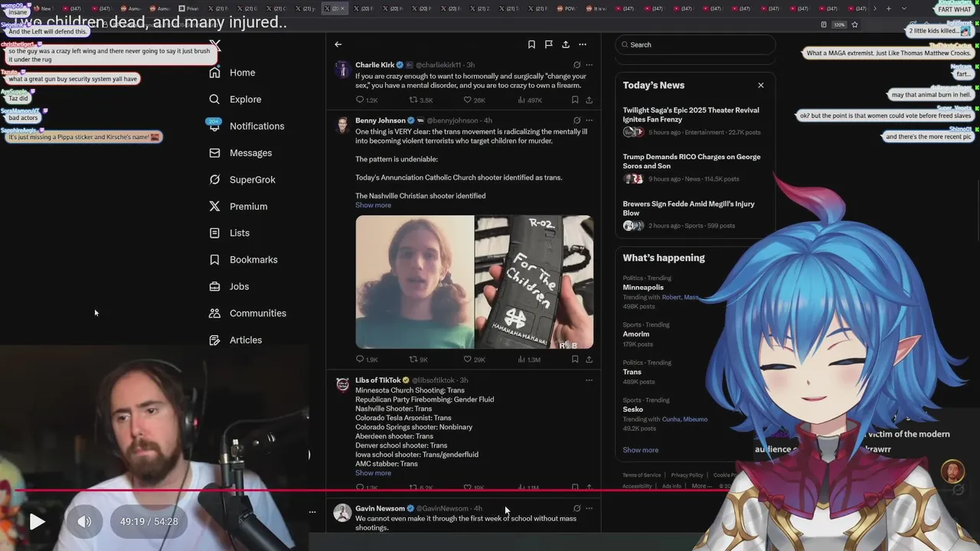
Task: Go back using the left arrow
Action: pyautogui.click(x=338, y=44)
